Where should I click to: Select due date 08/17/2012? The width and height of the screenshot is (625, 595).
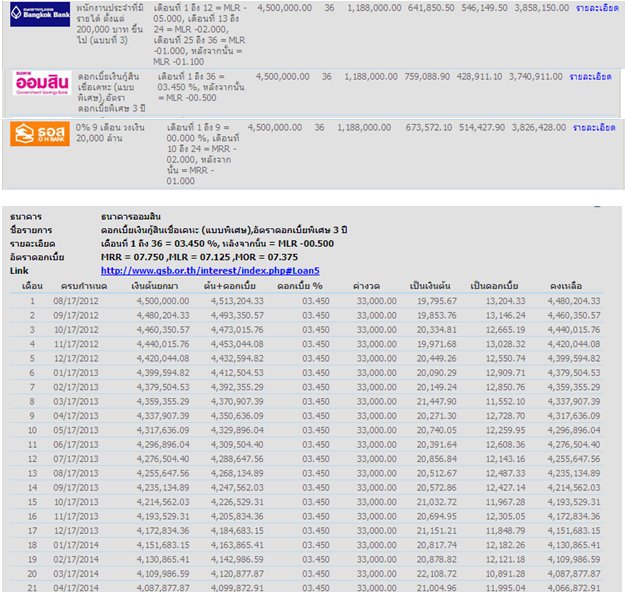[x=76, y=301]
